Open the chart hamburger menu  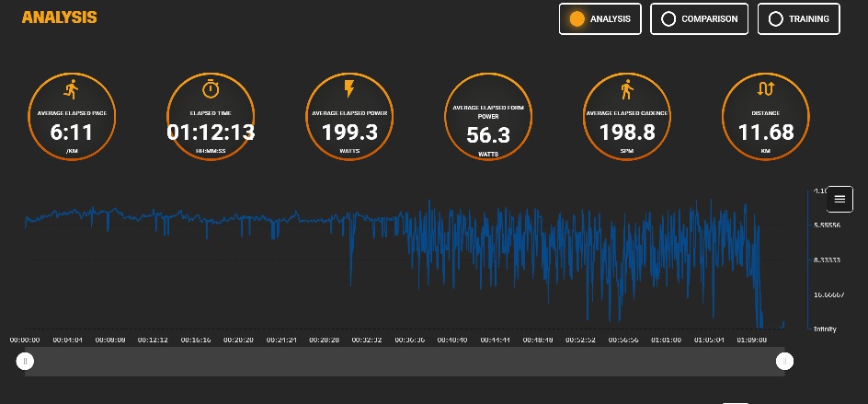click(x=839, y=199)
